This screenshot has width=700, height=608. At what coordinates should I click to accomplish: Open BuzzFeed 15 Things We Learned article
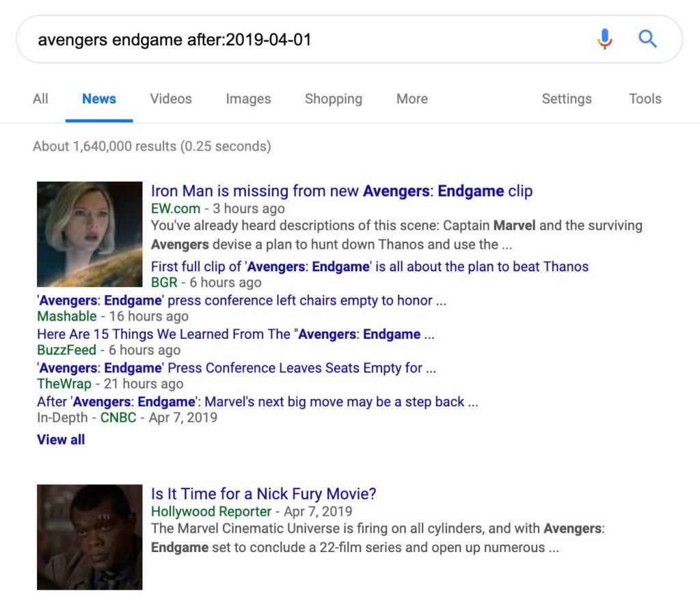click(236, 334)
